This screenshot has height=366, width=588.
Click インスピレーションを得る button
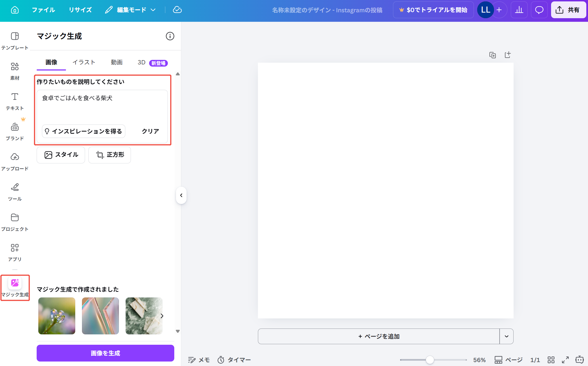pyautogui.click(x=83, y=131)
